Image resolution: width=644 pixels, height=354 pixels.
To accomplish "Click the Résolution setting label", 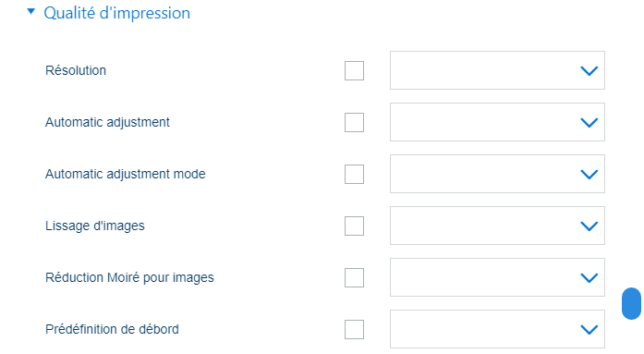I will click(x=76, y=70).
